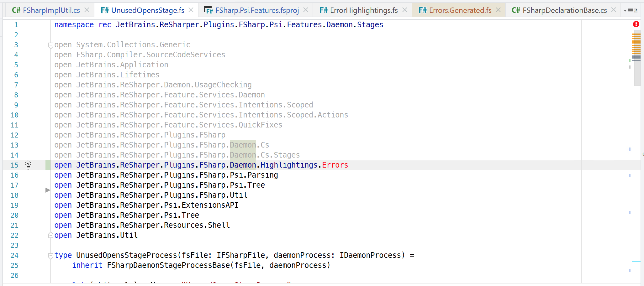Click 'JetBrains.Application' on line 5

[122, 65]
